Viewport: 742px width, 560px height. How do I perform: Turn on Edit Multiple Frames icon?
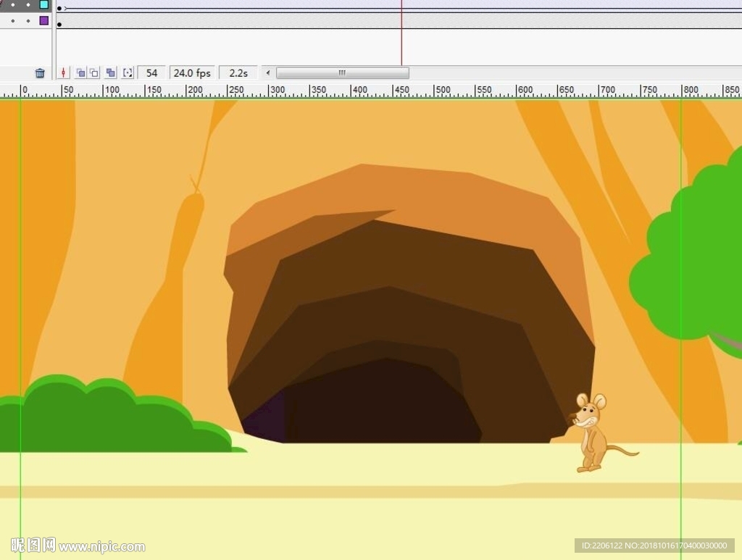110,73
